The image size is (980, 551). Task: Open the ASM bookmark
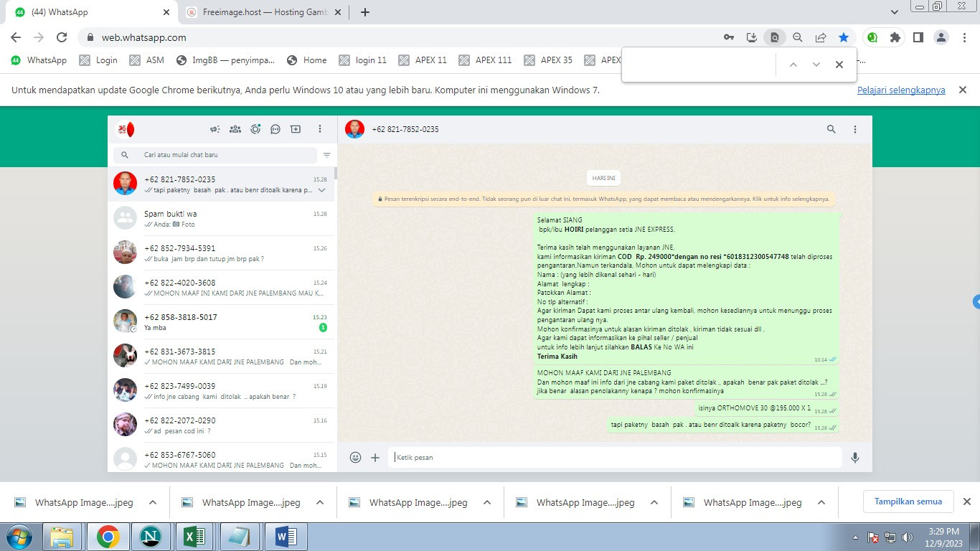[147, 60]
